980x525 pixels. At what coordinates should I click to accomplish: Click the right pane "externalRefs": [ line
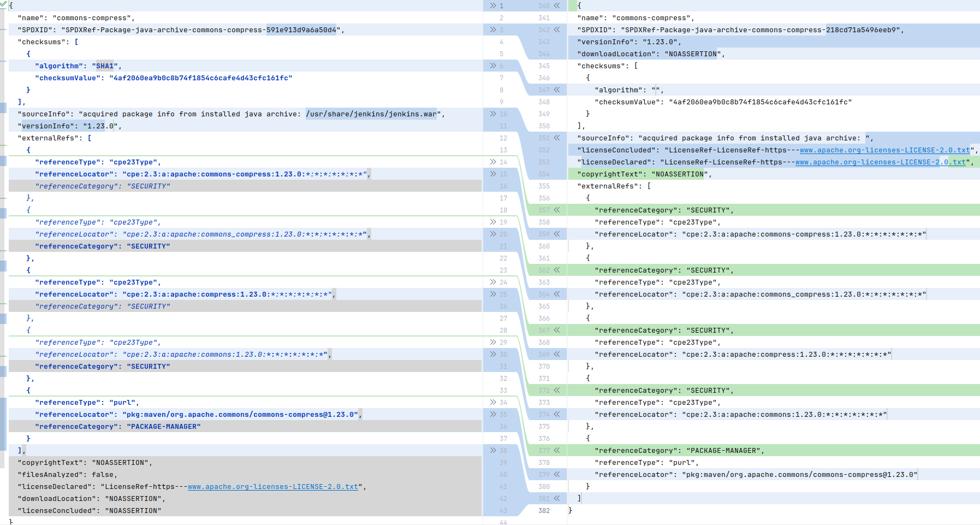tap(614, 186)
